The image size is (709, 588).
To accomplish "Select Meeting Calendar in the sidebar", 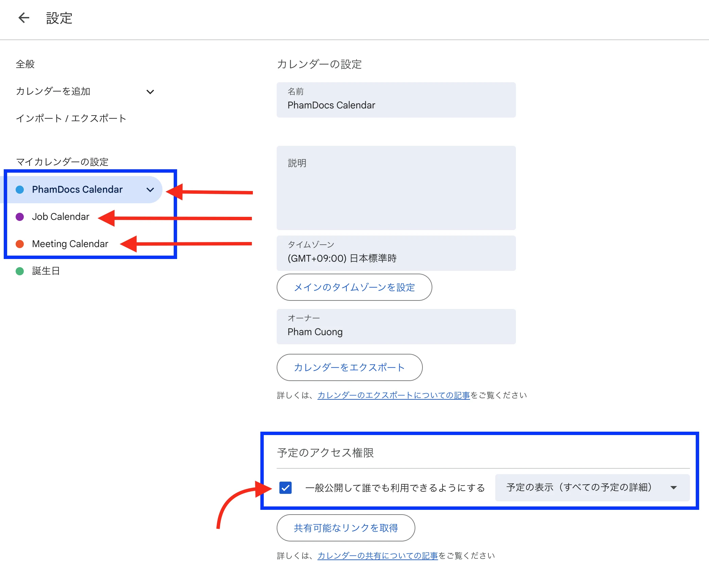I will click(70, 244).
